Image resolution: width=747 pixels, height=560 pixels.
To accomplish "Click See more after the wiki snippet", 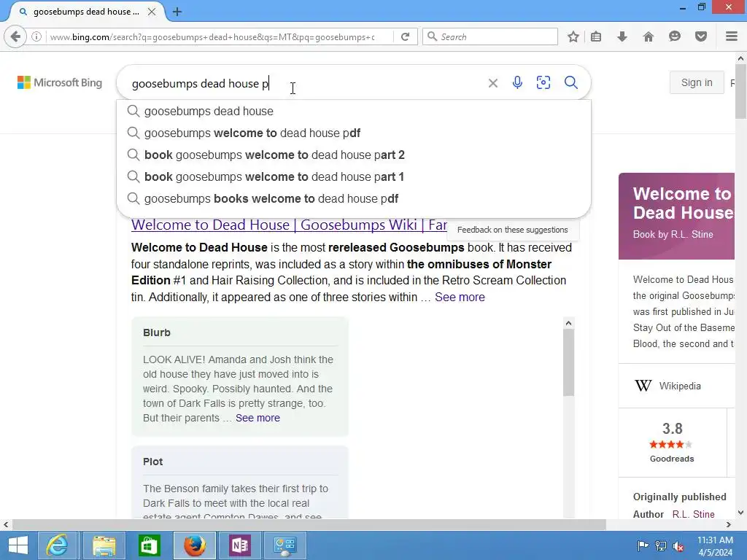I will (460, 297).
